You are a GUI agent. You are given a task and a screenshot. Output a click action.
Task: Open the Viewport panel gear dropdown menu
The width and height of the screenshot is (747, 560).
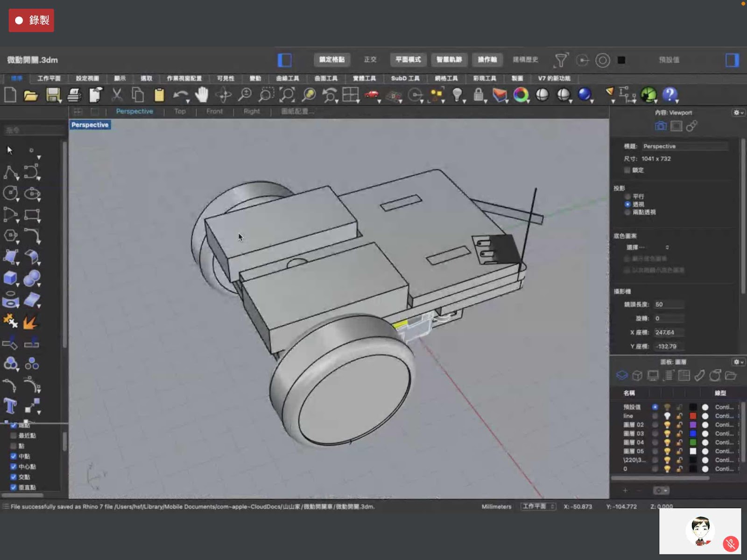[738, 112]
